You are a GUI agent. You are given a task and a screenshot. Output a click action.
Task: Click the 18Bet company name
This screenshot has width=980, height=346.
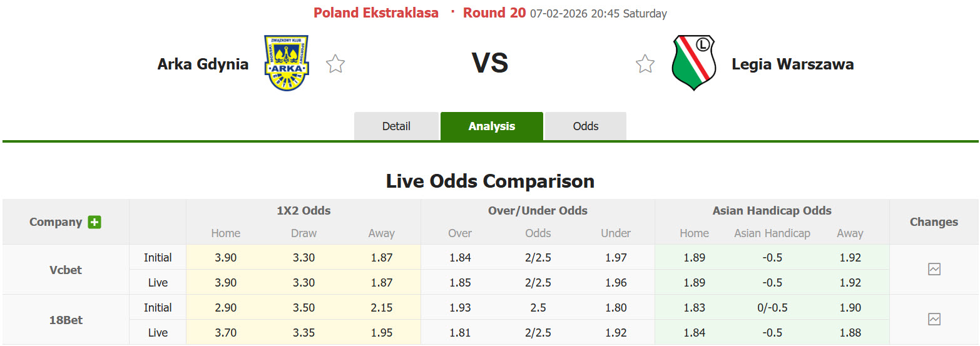[x=66, y=320]
